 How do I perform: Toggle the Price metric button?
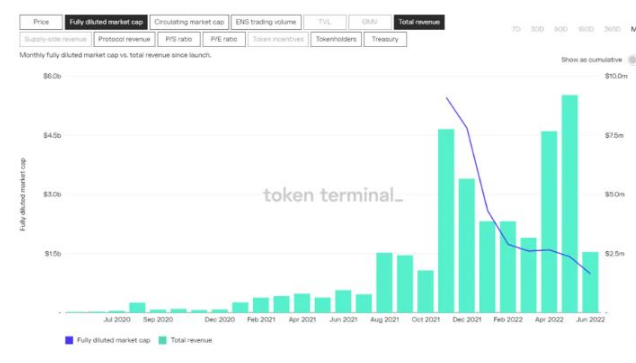(41, 22)
